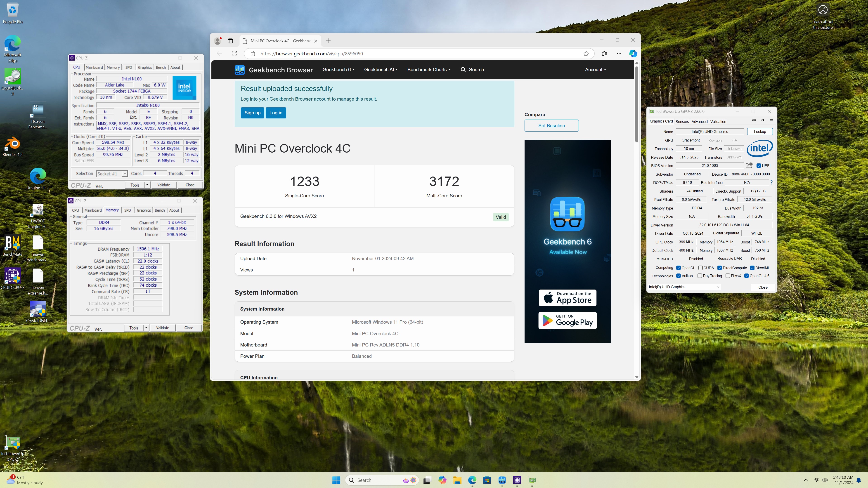The image size is (868, 488).
Task: Toggle the DirectCompute checkbox
Action: pyautogui.click(x=719, y=268)
